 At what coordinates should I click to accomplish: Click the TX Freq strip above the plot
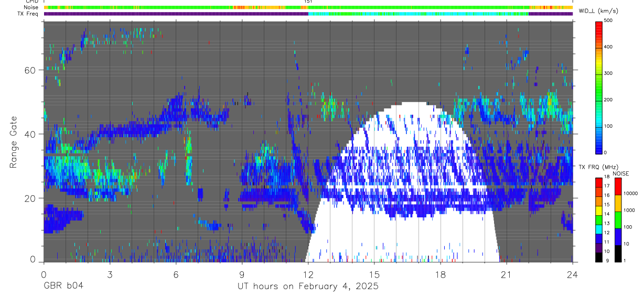(308, 14)
